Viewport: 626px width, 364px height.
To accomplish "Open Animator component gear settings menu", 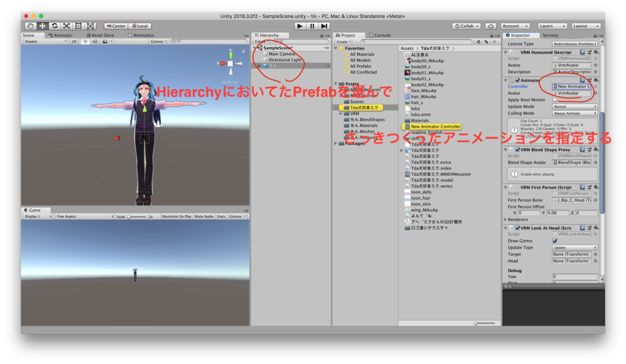I will (x=596, y=80).
